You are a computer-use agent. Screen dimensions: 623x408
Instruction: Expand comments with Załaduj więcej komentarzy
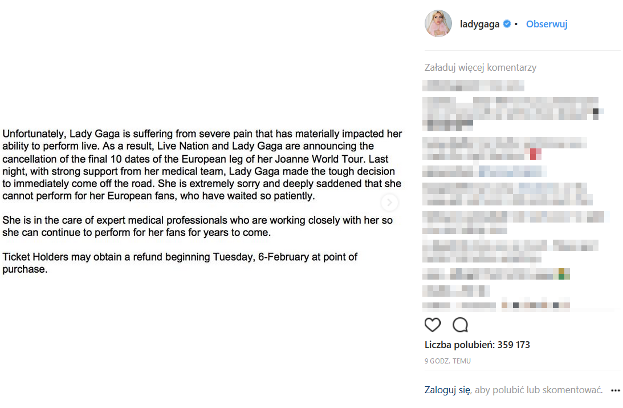pos(480,68)
